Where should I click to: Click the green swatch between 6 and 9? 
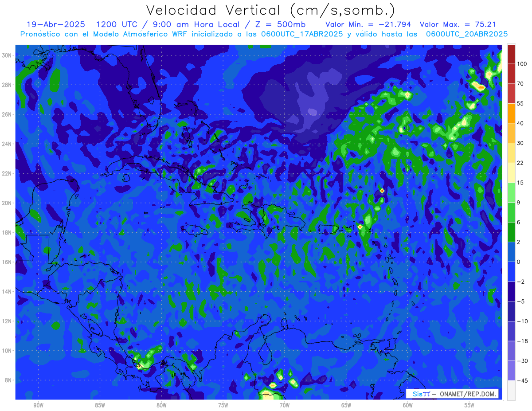click(511, 212)
